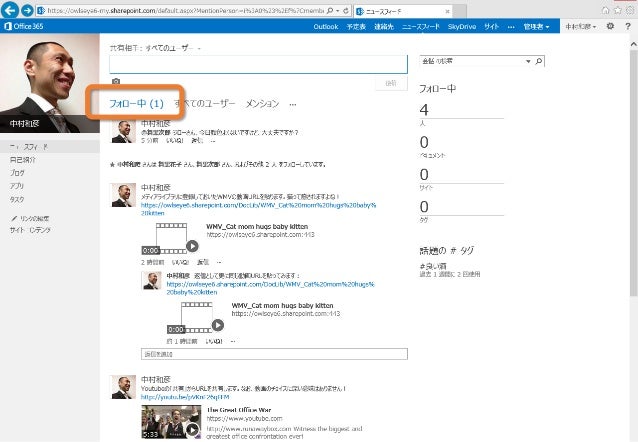This screenshot has height=442, width=638.
Task: Open the trending hashtag under 話題の # タグ
Action: pyautogui.click(x=433, y=266)
